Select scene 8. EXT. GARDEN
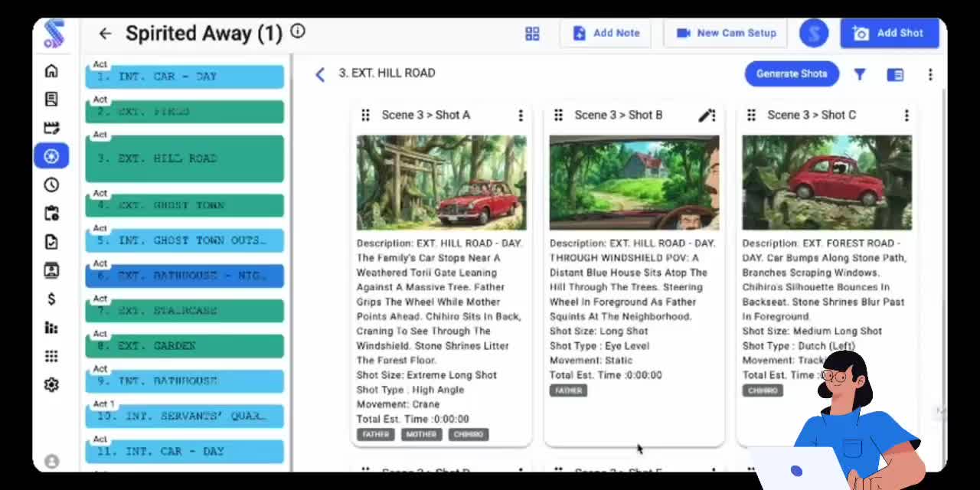This screenshot has height=490, width=980. point(185,346)
